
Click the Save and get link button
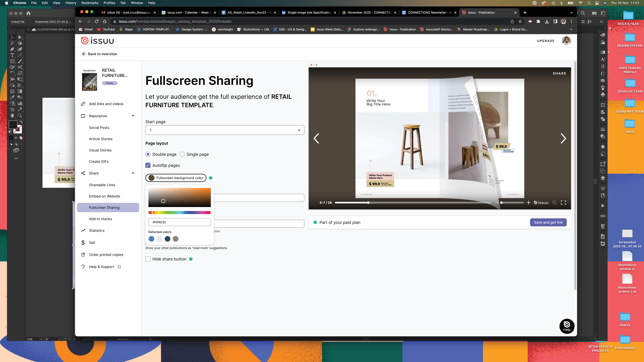548,222
